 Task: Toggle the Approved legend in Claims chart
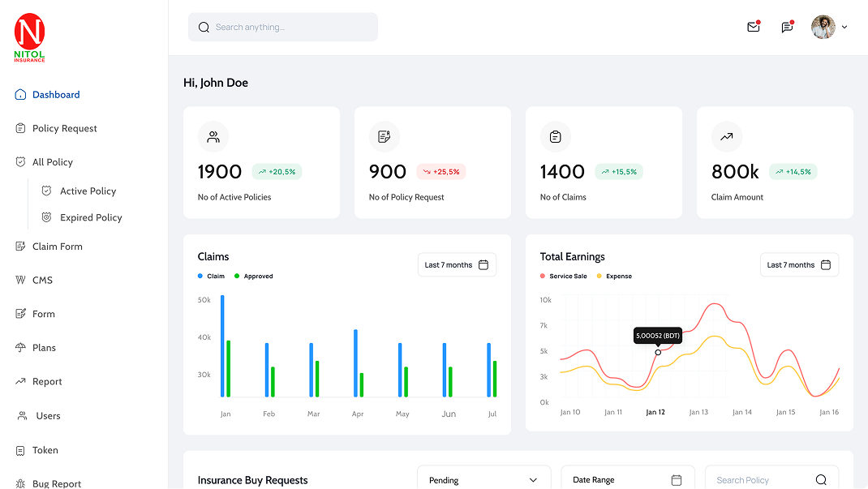click(x=253, y=277)
